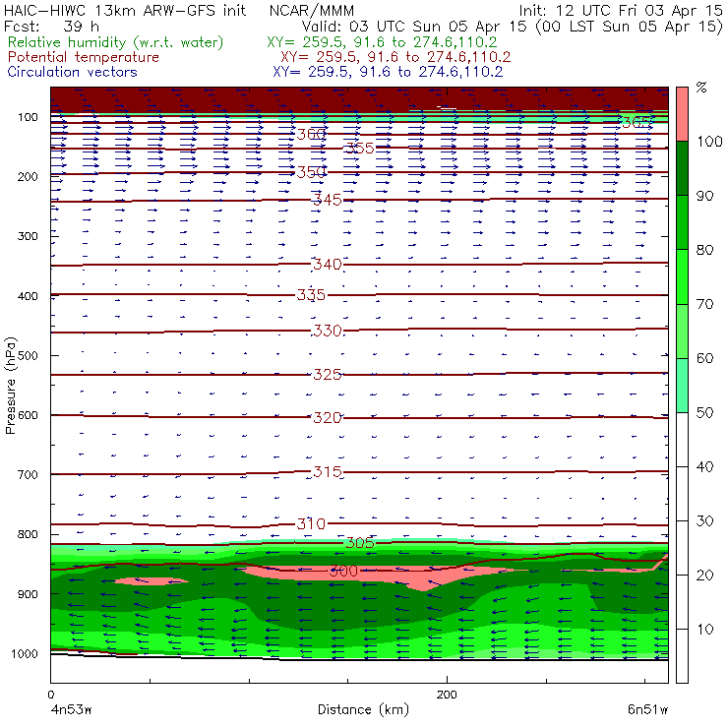Click the colorbar value label 10
Image resolution: width=728 pixels, height=728 pixels.
[704, 630]
